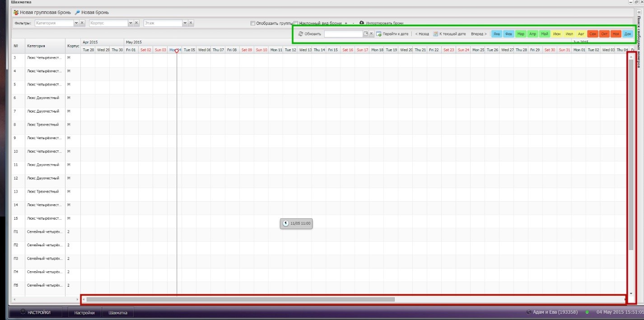Image resolution: width=644 pixels, height=320 pixels.
Task: Click the Новая групповая бронь icon
Action: [x=16, y=13]
